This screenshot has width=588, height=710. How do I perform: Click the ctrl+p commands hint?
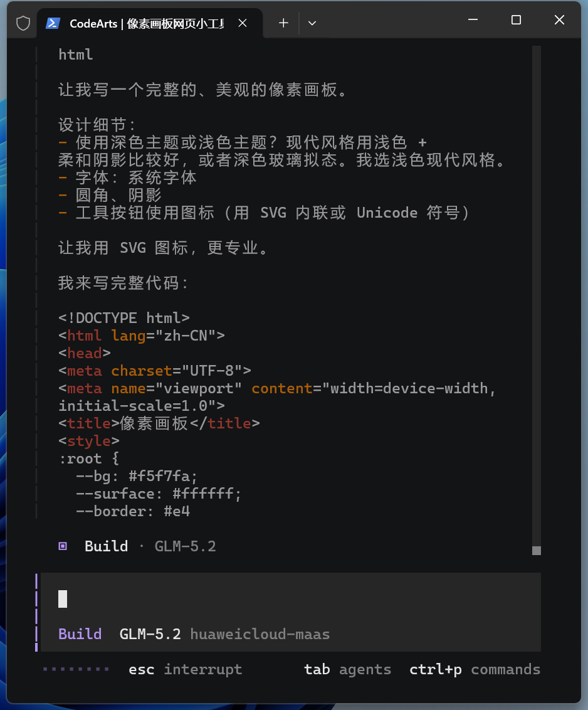(x=475, y=669)
